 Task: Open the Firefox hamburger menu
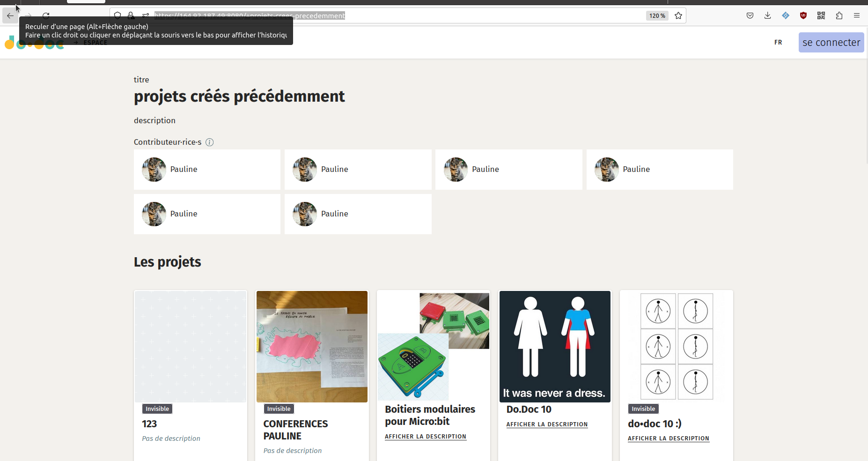point(857,15)
